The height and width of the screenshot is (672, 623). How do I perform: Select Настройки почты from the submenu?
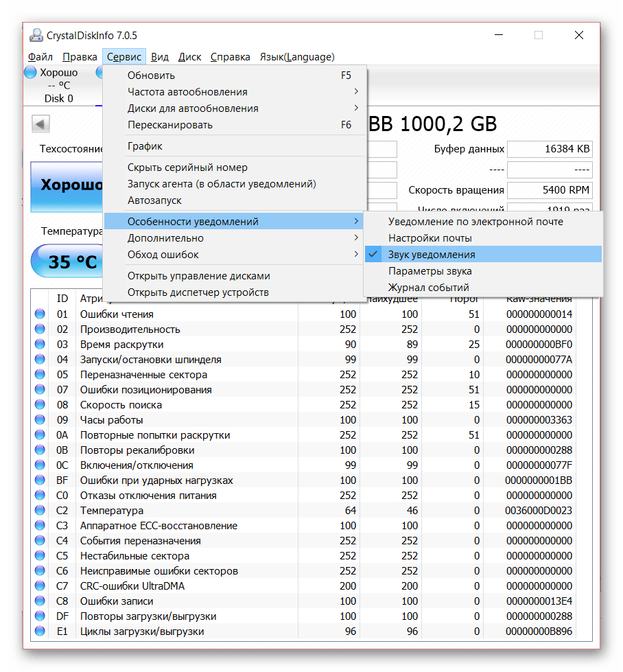click(430, 238)
